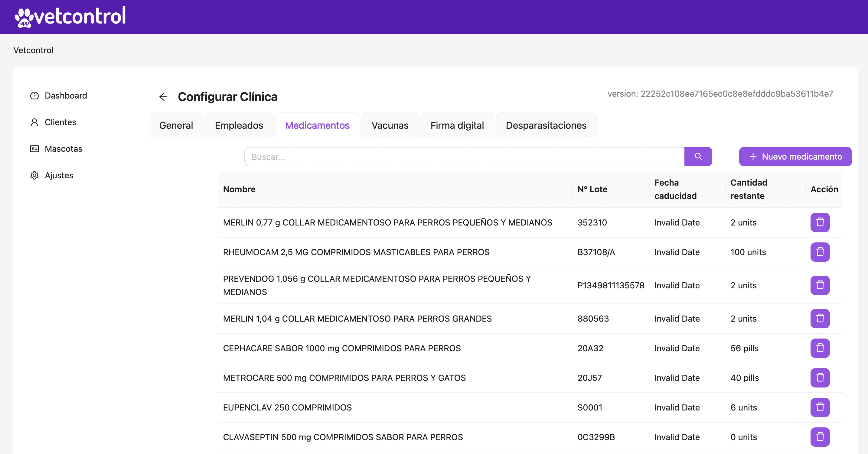Click the MERLIN 0,77 g medication name
This screenshot has height=454, width=868.
coord(387,223)
